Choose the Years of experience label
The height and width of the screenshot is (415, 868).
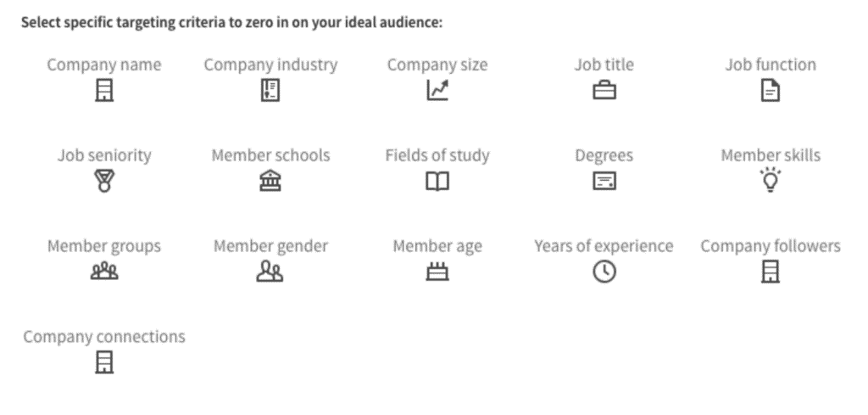click(604, 246)
